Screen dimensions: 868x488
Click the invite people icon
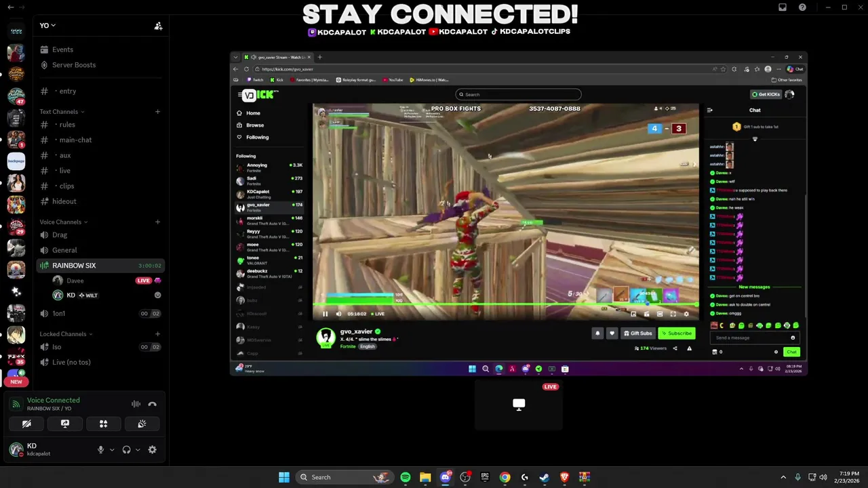tap(158, 26)
